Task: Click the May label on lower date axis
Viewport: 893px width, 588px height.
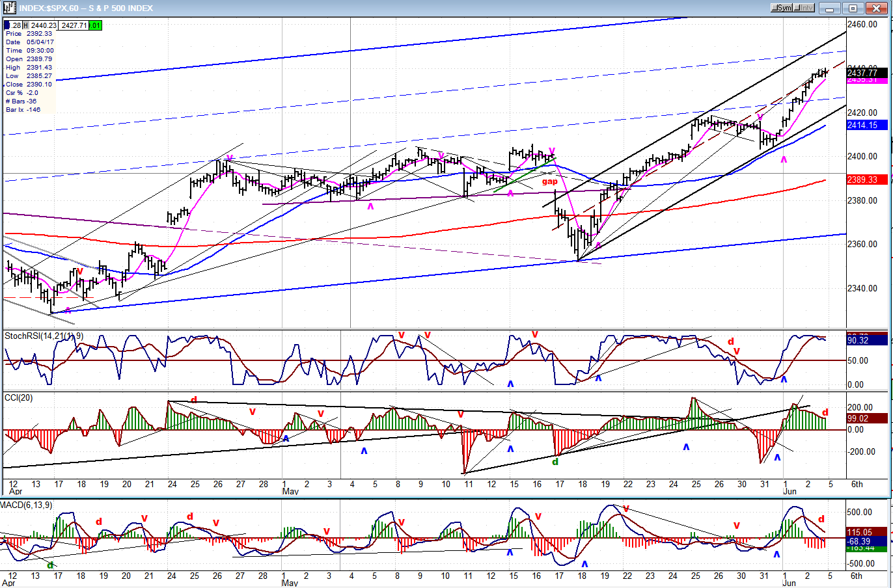Action: coord(290,583)
